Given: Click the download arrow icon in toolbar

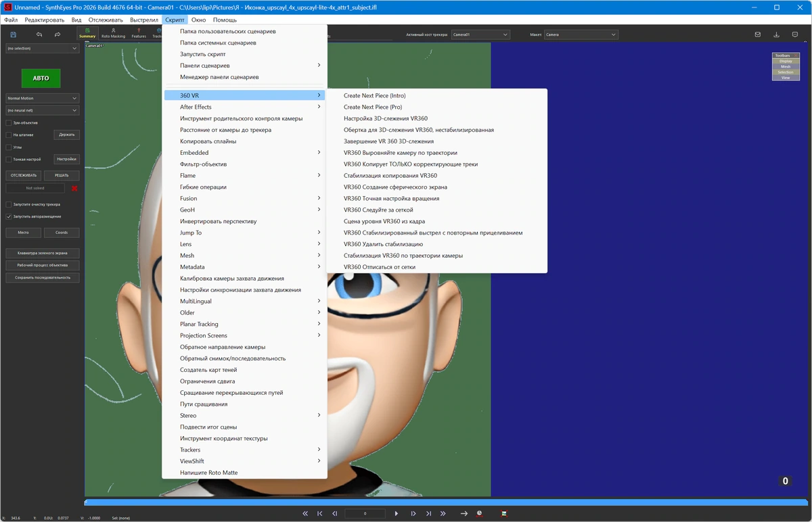Looking at the screenshot, I should click(x=776, y=34).
